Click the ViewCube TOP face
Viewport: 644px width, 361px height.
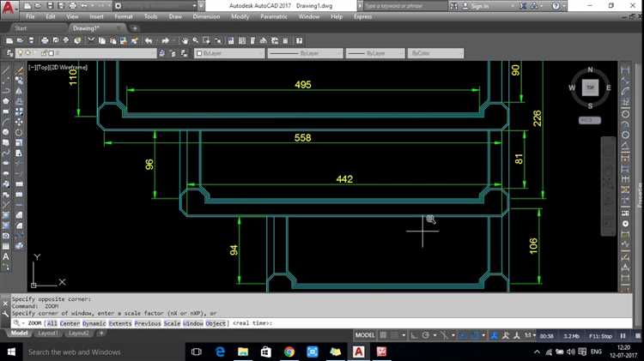(x=588, y=87)
